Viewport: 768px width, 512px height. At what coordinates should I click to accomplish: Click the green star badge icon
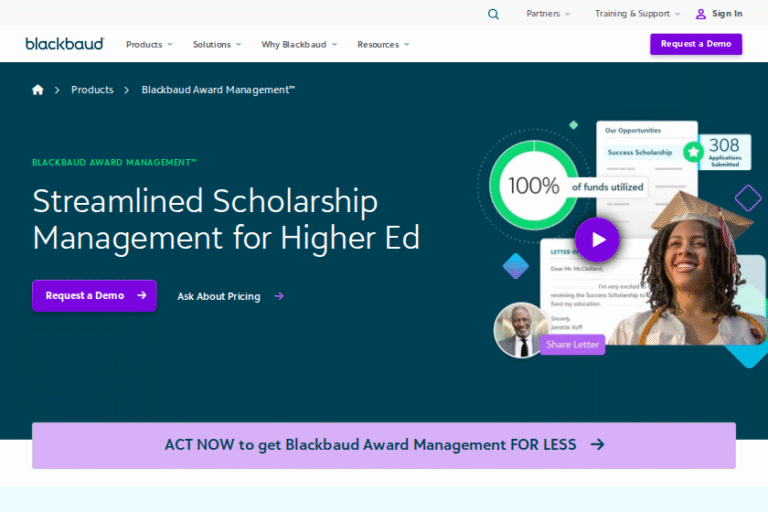[x=692, y=152]
